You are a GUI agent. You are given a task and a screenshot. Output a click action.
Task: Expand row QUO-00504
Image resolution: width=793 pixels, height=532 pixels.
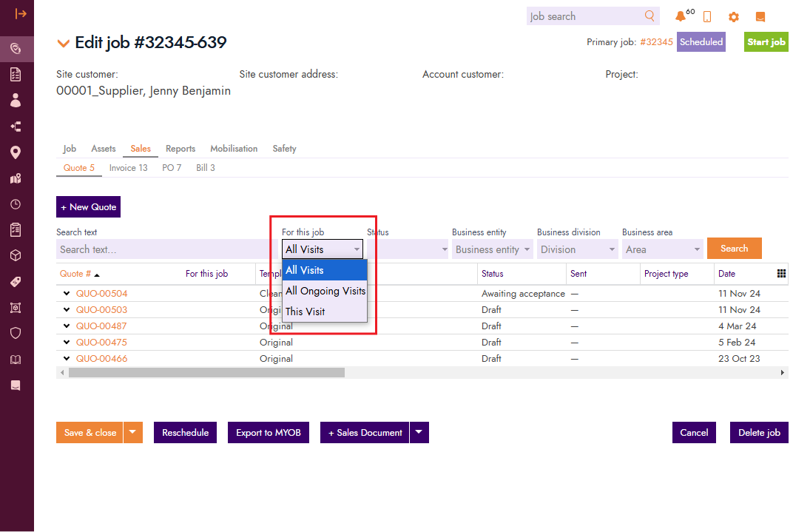pos(67,293)
